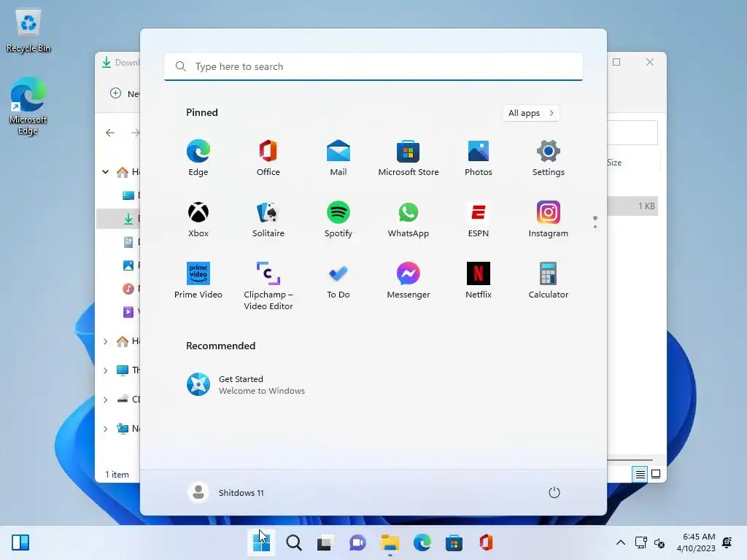Launch Spotify from pinned apps
This screenshot has height=560, width=747.
(x=338, y=219)
